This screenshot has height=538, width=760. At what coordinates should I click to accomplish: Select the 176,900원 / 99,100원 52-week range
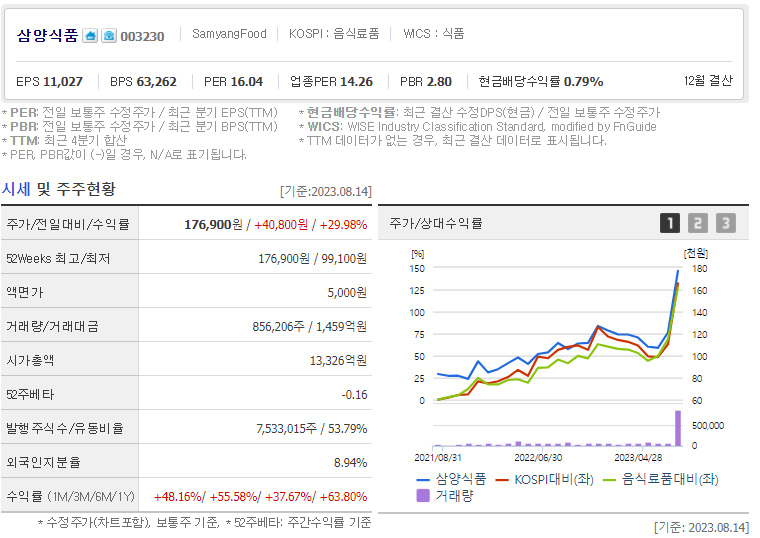click(x=312, y=259)
